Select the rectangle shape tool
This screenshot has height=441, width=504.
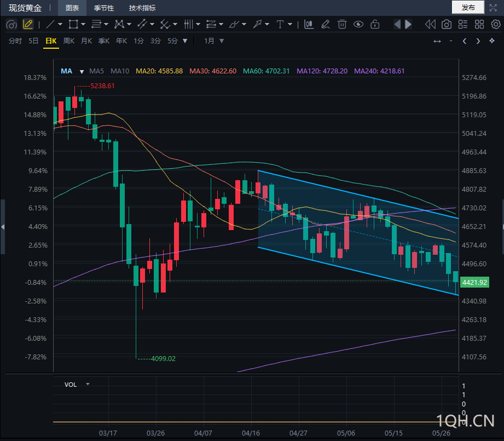click(x=73, y=25)
